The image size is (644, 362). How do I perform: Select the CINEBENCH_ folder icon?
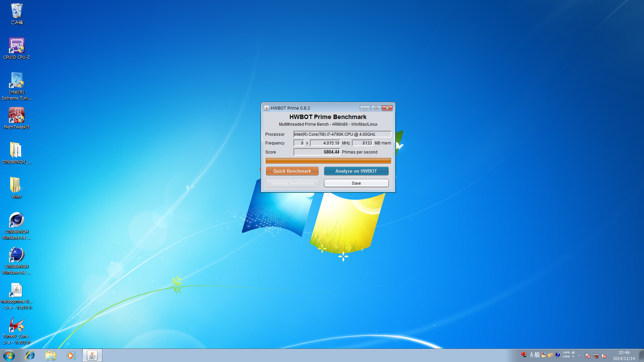pyautogui.click(x=16, y=153)
